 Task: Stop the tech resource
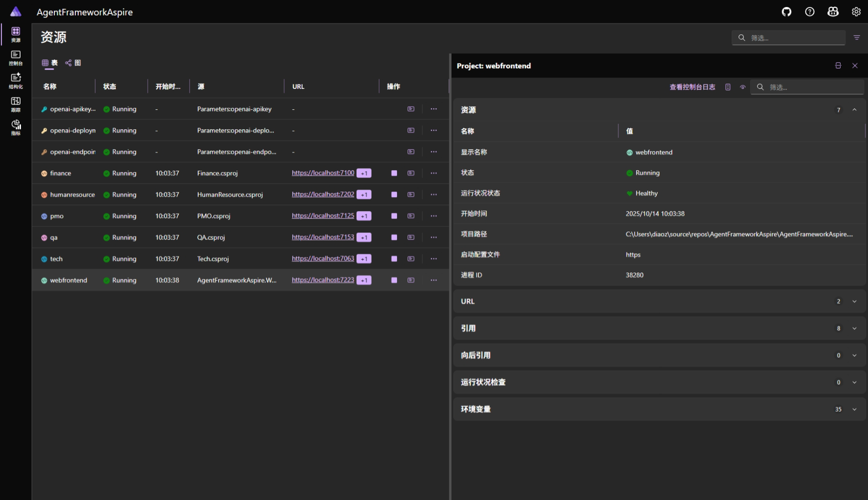[x=394, y=259]
